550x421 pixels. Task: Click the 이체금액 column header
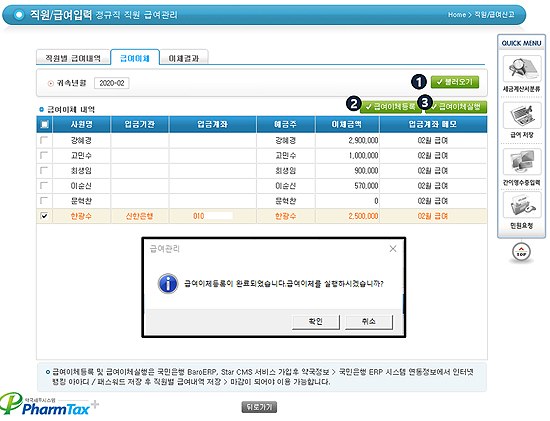click(347, 124)
